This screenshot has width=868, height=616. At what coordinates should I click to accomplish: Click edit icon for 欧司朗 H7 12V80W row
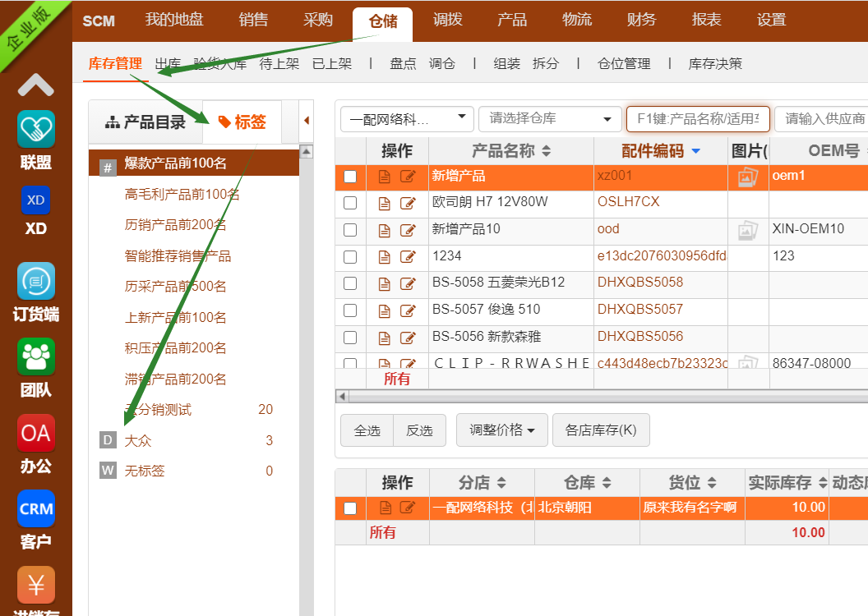coord(408,203)
